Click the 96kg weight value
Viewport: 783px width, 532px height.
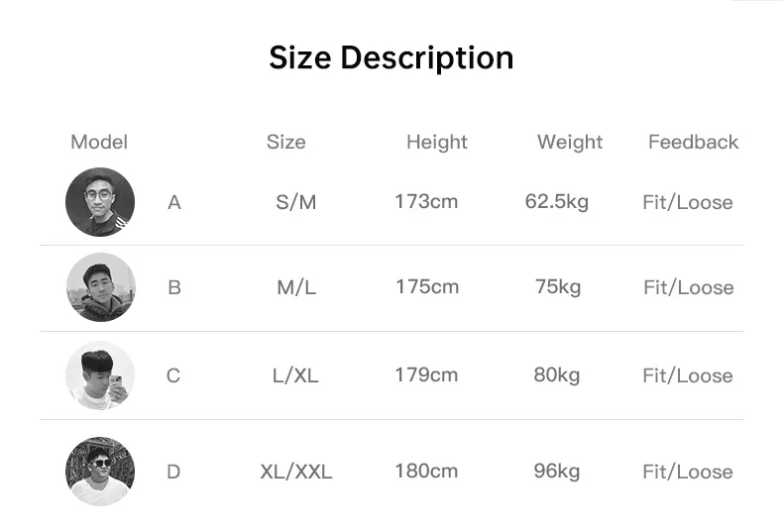(556, 472)
